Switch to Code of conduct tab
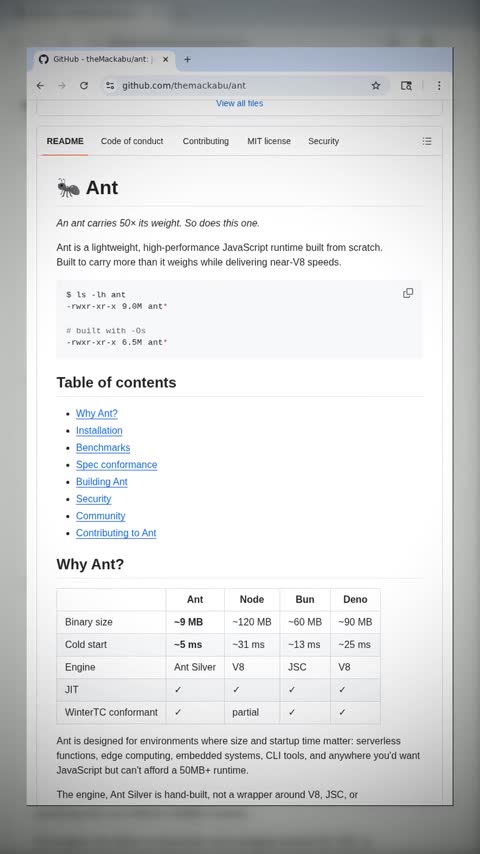This screenshot has height=854, width=480. click(132, 141)
